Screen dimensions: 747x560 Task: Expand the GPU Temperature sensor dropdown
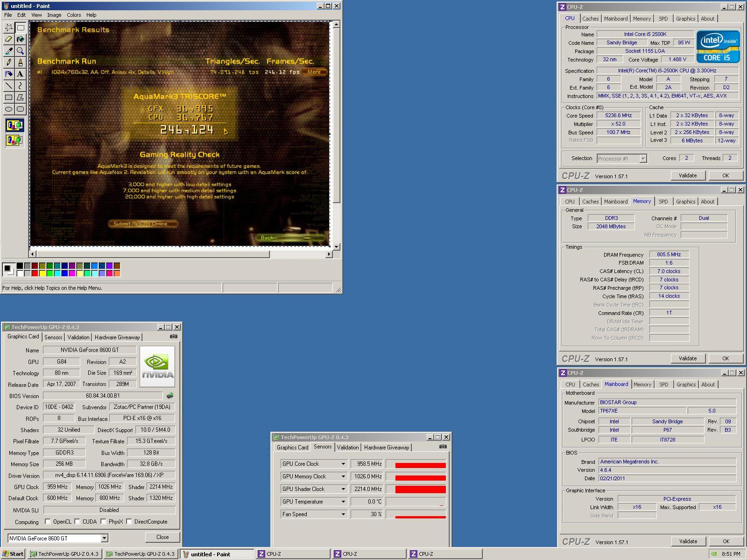point(343,502)
